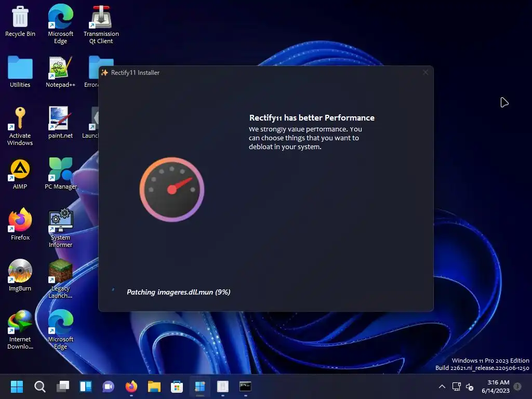Switch to the white document taskbar app

[x=222, y=387]
